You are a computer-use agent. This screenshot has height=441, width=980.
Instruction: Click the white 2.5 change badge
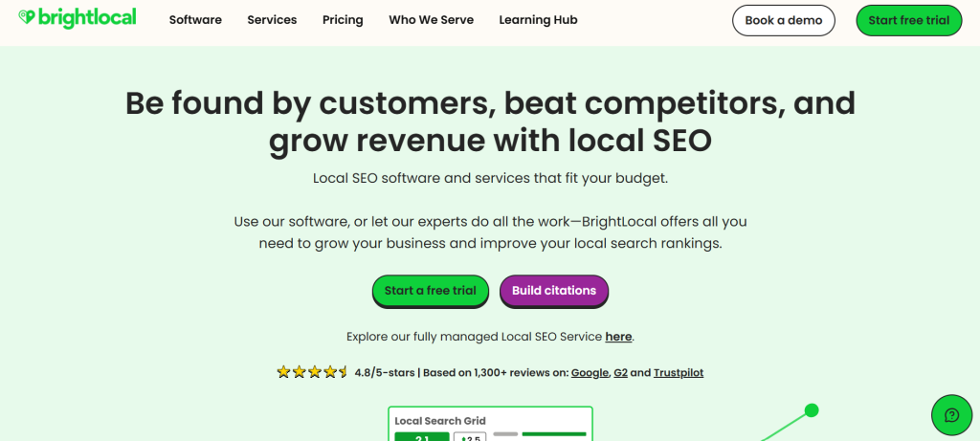470,437
